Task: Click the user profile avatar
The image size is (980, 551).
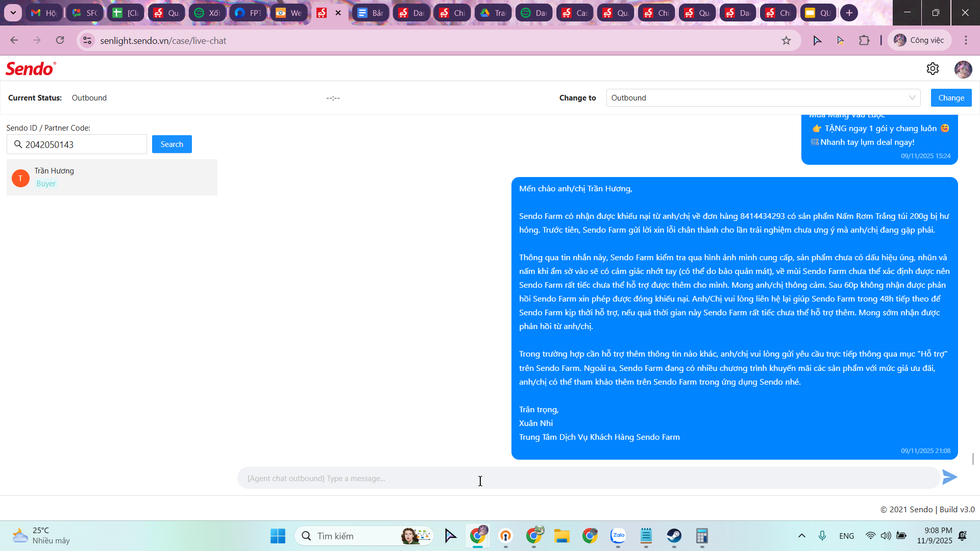Action: coord(963,69)
